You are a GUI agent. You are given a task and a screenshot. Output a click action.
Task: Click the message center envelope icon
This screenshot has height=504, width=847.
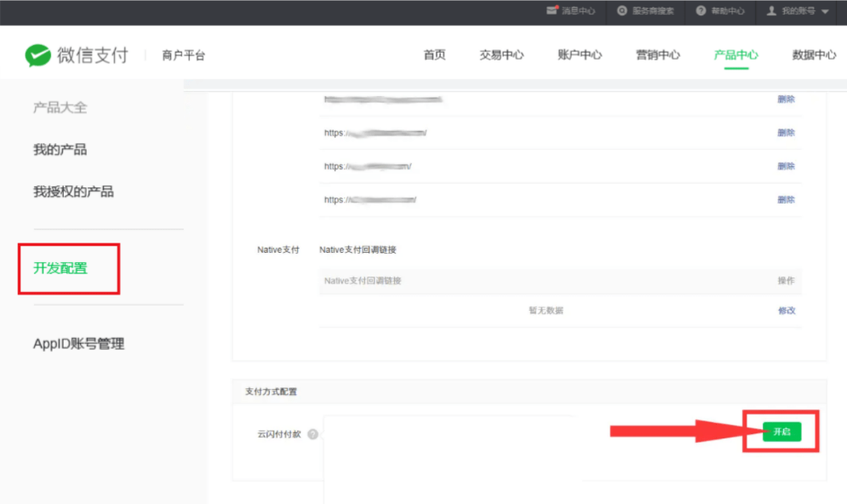click(x=552, y=11)
